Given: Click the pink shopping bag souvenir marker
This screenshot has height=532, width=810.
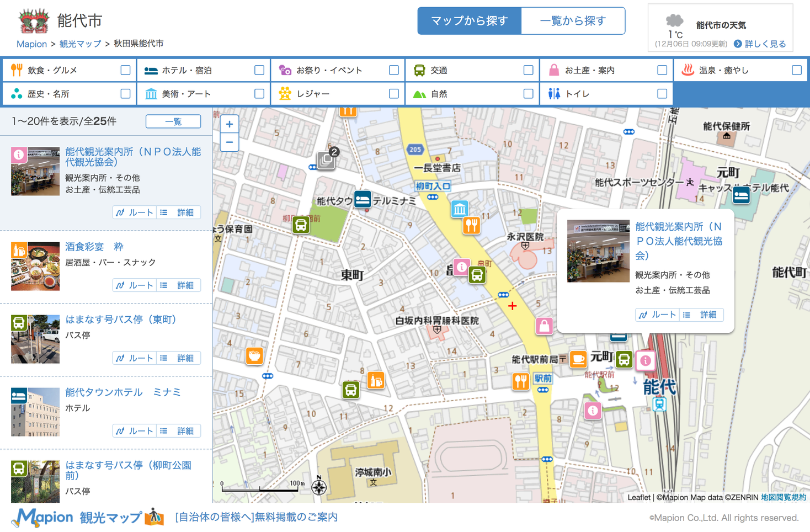Looking at the screenshot, I should (544, 326).
